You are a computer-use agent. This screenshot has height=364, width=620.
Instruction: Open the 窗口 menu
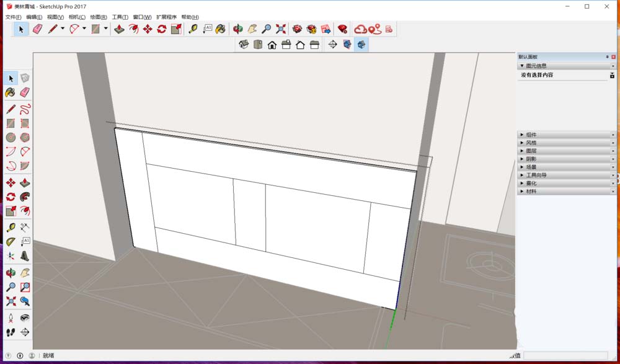143,17
